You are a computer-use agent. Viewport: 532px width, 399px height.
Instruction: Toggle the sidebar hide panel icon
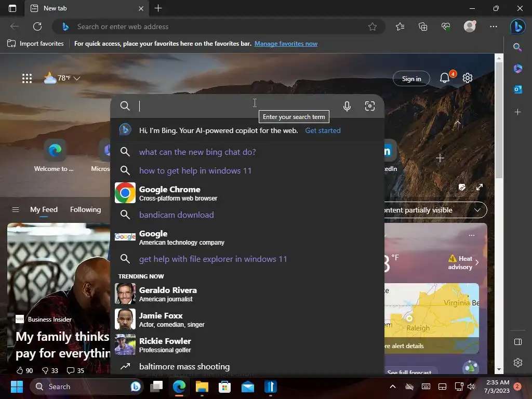pyautogui.click(x=518, y=342)
